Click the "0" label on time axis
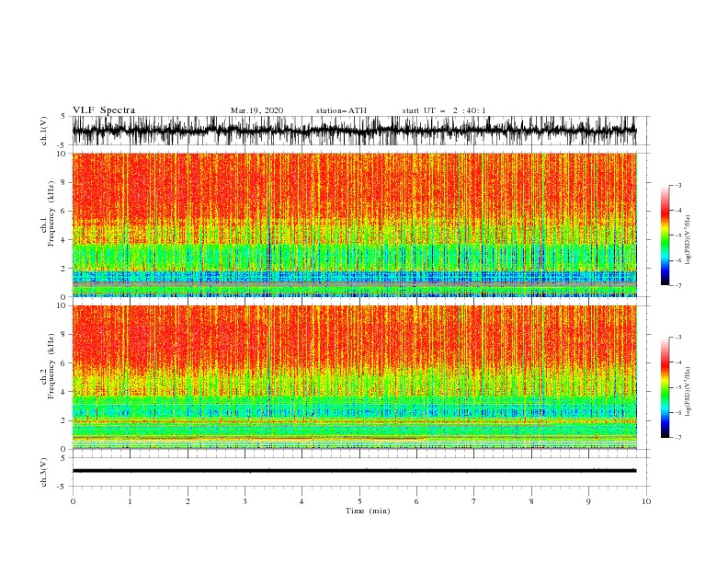This screenshot has height=563, width=728. pos(73,501)
